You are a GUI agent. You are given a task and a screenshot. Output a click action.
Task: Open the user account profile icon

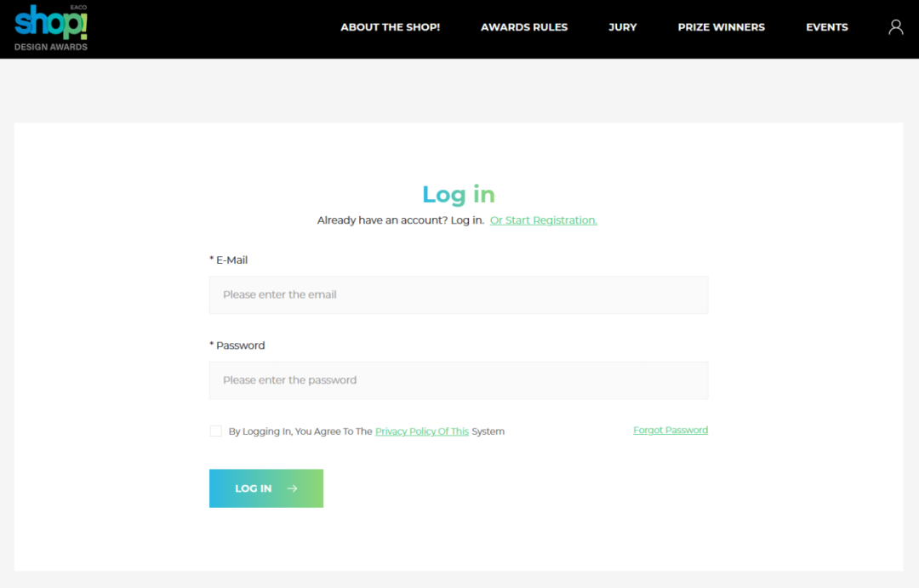click(x=895, y=27)
